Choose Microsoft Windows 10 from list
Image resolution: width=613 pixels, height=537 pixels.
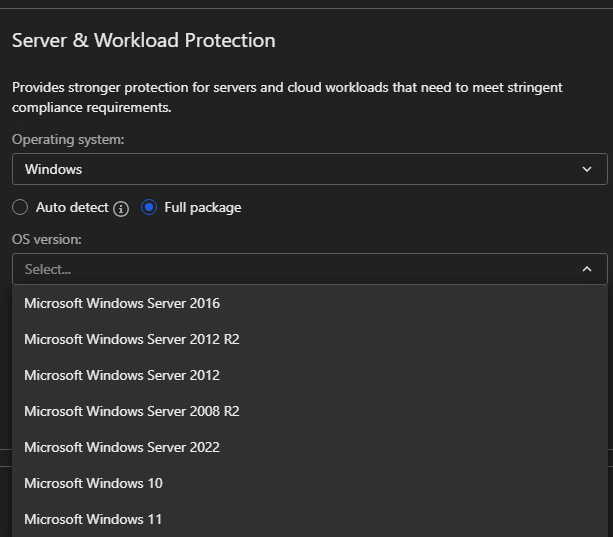pos(93,483)
